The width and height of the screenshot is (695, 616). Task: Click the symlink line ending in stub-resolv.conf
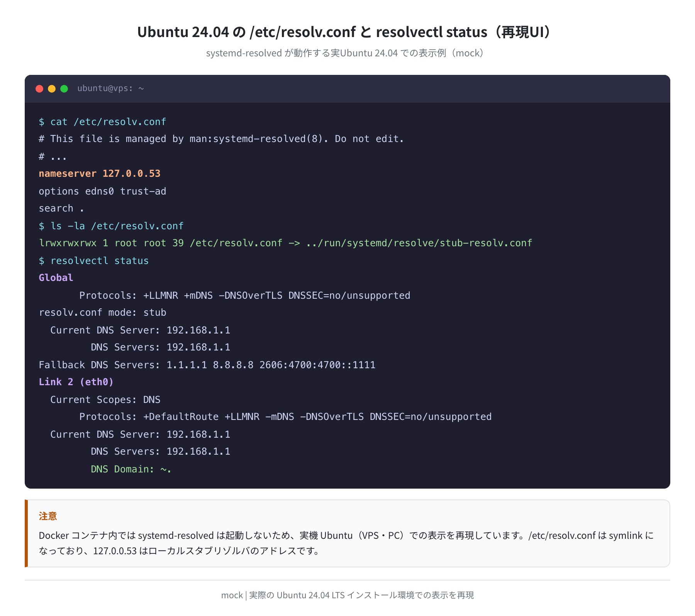click(285, 243)
